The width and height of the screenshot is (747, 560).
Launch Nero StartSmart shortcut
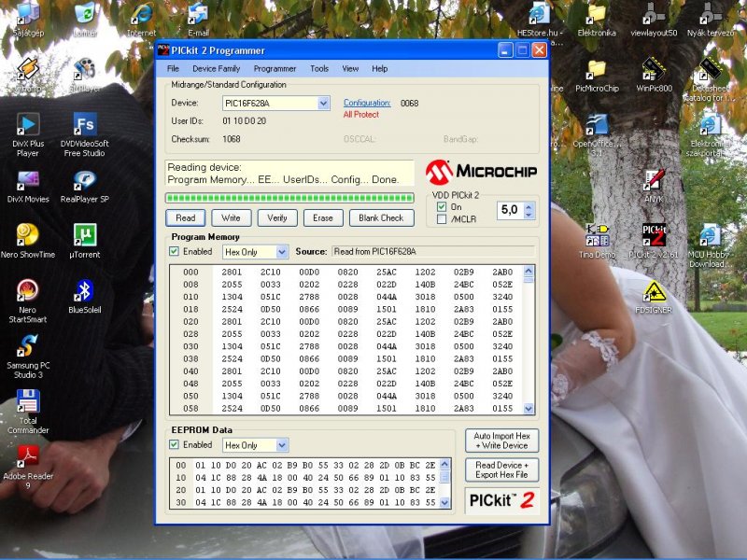[x=28, y=301]
